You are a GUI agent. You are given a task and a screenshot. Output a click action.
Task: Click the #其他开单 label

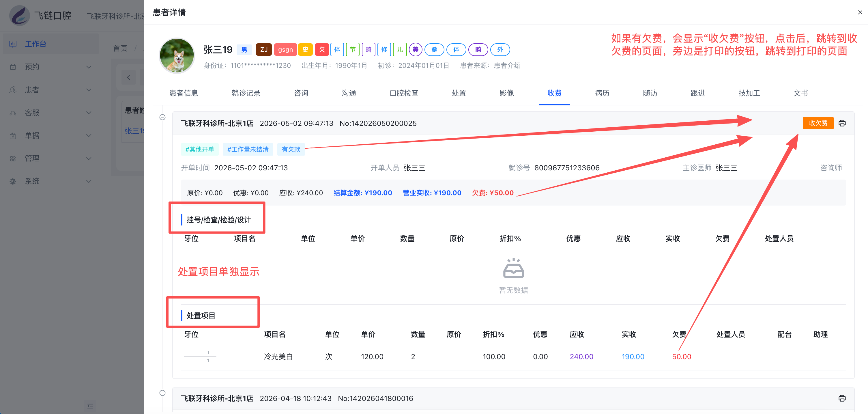[x=200, y=149]
